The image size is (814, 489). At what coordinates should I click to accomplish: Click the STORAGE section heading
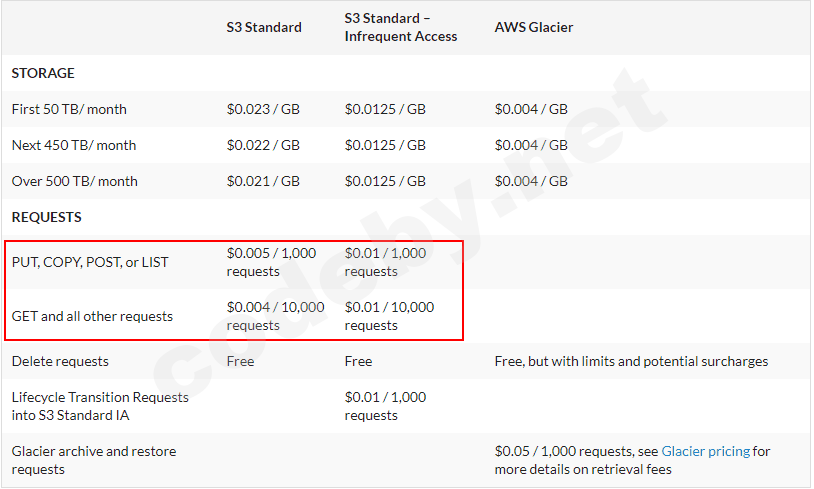(x=43, y=73)
